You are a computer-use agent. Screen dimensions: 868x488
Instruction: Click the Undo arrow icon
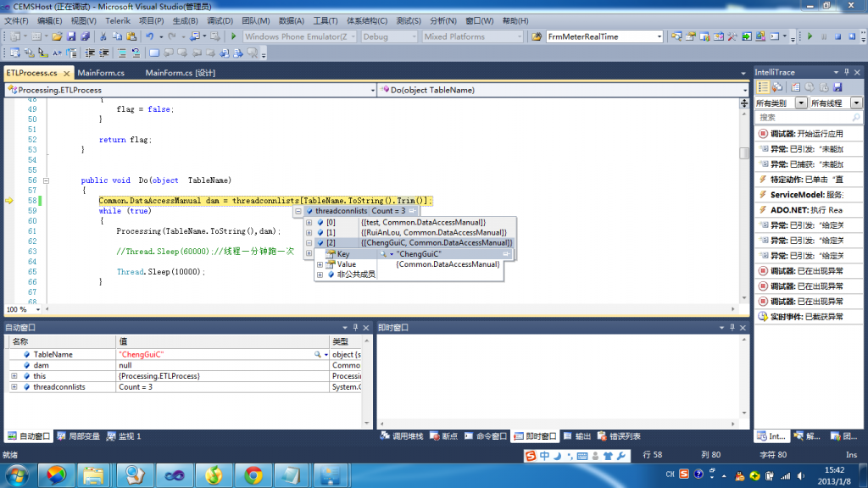point(149,36)
